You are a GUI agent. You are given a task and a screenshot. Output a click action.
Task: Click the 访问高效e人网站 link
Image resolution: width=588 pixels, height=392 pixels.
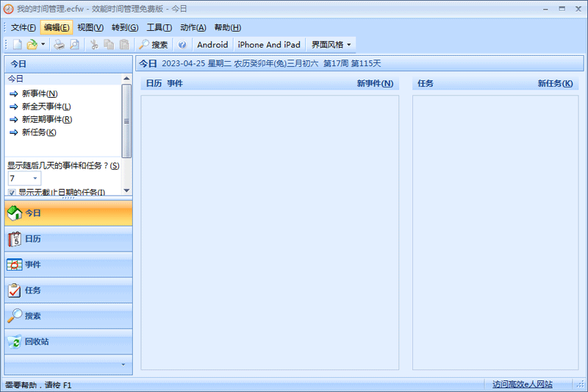click(x=523, y=384)
